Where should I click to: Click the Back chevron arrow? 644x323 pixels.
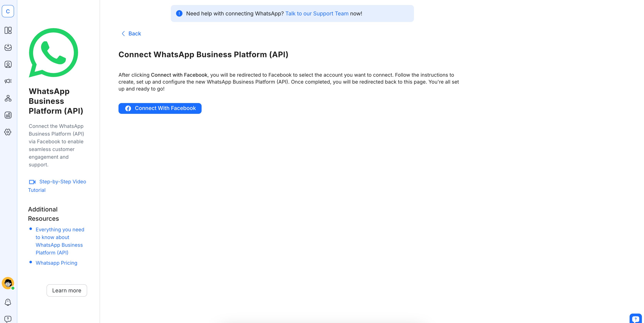click(x=123, y=34)
